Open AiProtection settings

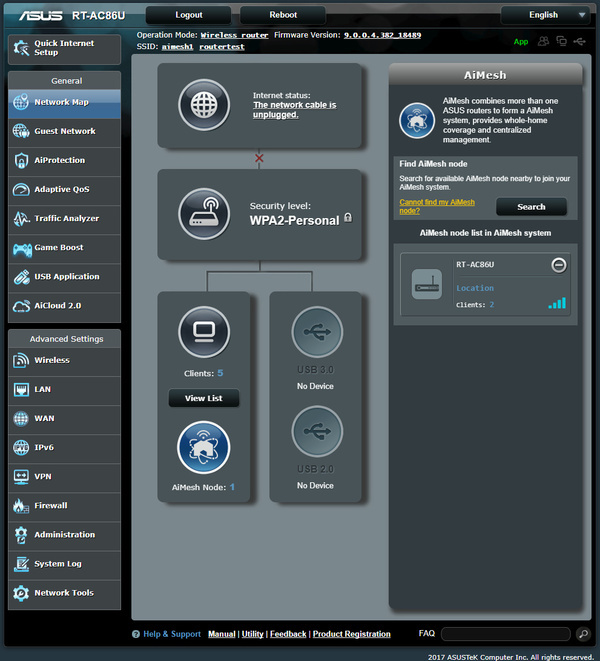64,161
